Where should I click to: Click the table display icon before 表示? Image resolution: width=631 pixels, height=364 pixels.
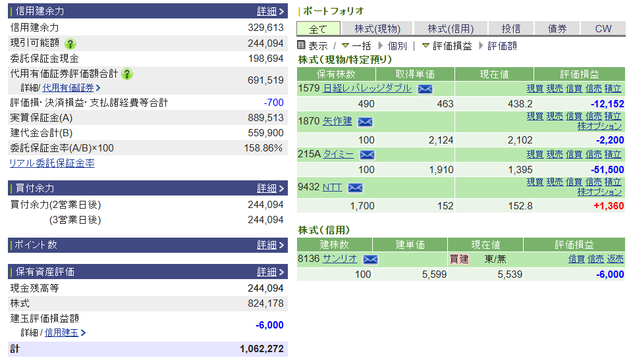click(302, 45)
